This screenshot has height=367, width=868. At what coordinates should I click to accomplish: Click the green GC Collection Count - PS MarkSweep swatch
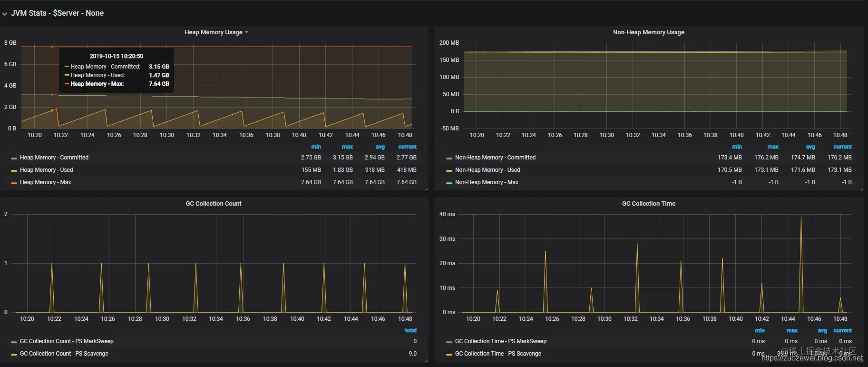point(14,342)
